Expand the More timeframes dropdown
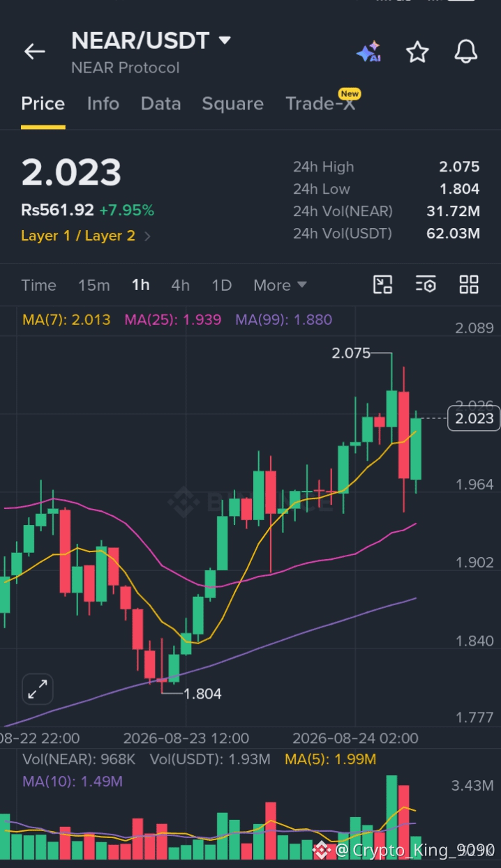 coord(280,285)
